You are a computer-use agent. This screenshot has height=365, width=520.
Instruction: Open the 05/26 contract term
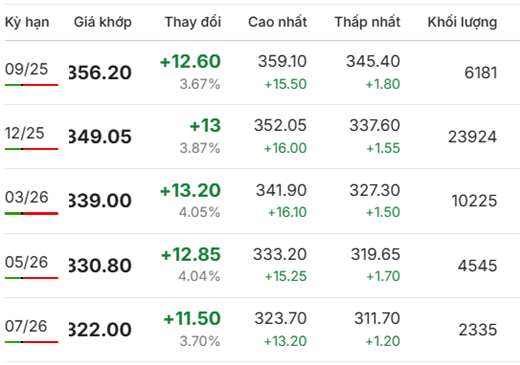26,262
